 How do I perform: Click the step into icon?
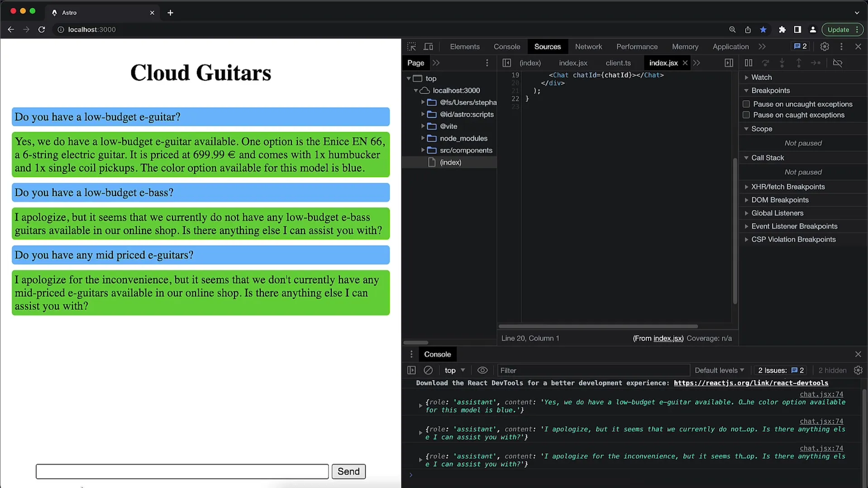[782, 63]
